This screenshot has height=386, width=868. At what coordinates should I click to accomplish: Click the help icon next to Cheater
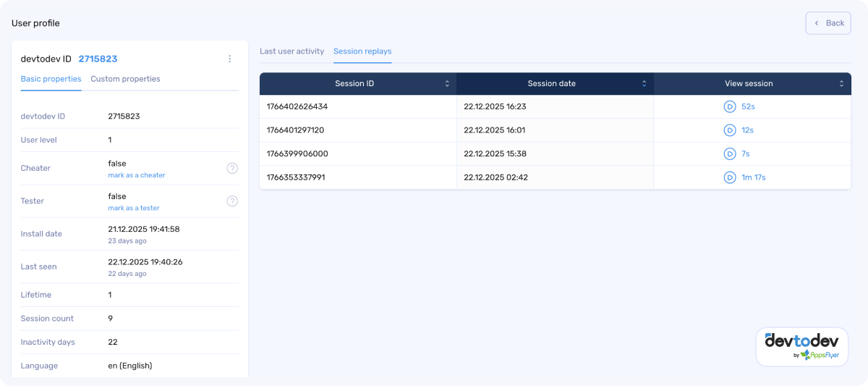[232, 168]
